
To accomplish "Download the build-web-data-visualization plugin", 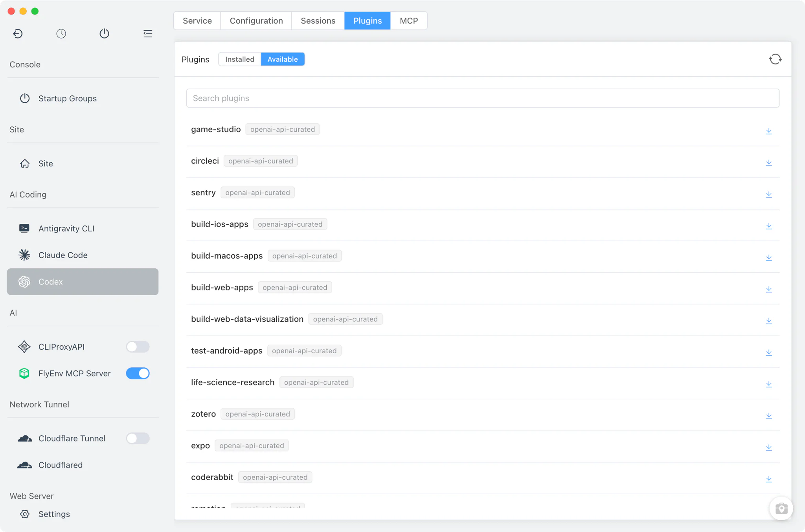I will (769, 321).
